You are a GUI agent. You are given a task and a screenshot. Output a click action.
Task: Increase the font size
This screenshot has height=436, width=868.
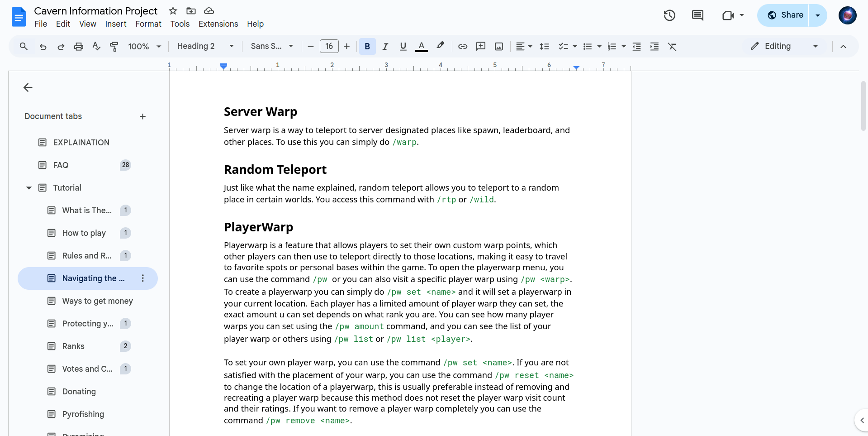coord(347,46)
